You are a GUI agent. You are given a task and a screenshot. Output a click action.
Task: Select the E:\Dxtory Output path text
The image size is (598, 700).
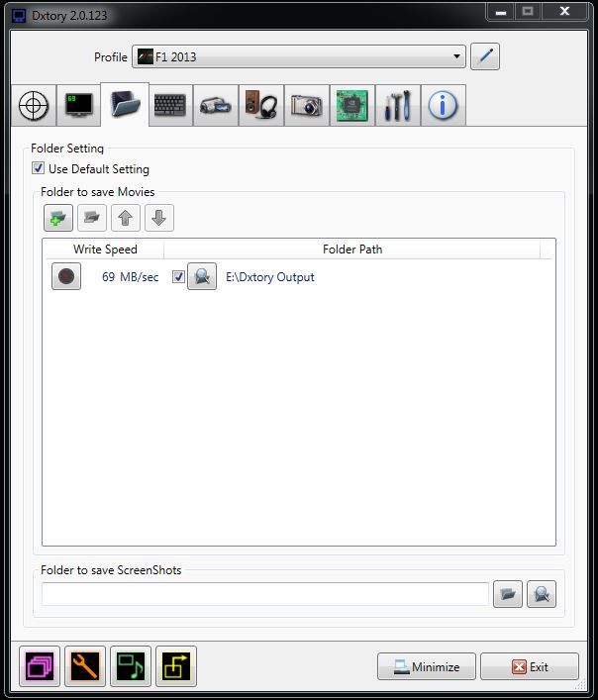[270, 277]
